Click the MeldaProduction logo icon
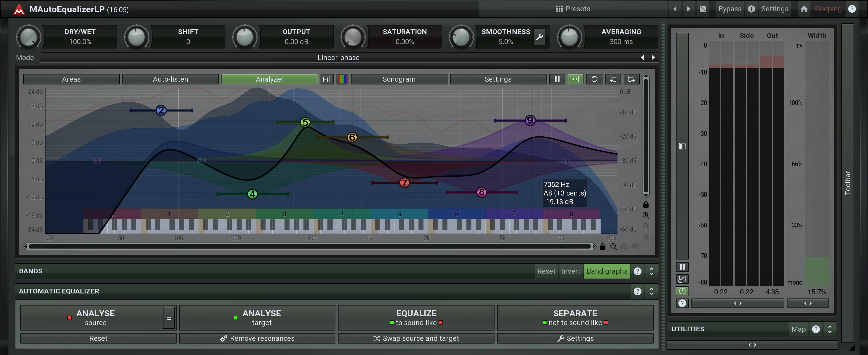Screen dimensions: 868x355 pyautogui.click(x=19, y=9)
